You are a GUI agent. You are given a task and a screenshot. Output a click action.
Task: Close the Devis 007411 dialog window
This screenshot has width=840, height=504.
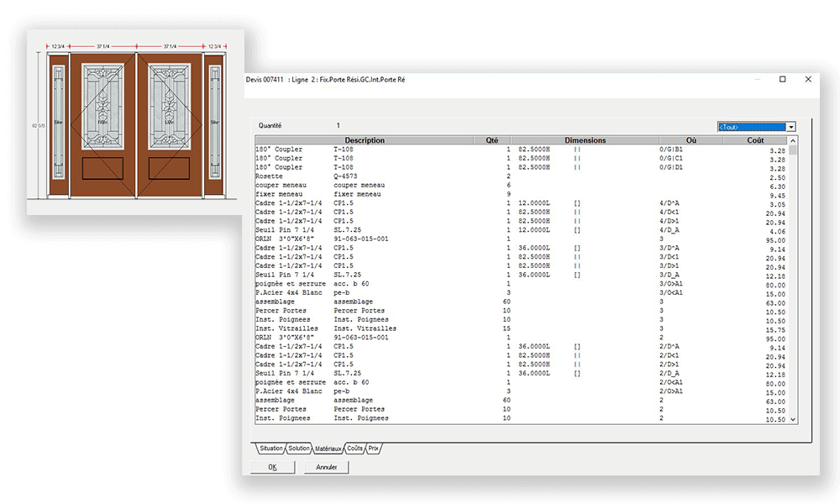(x=808, y=79)
